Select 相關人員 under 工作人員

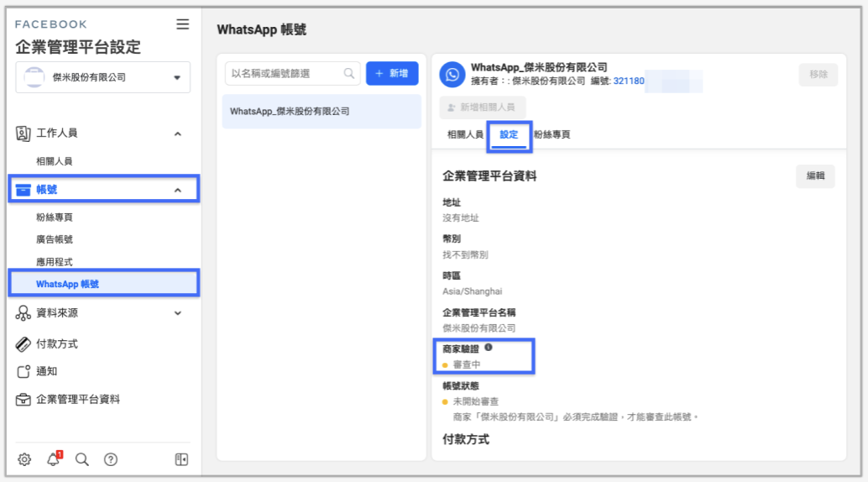(55, 161)
